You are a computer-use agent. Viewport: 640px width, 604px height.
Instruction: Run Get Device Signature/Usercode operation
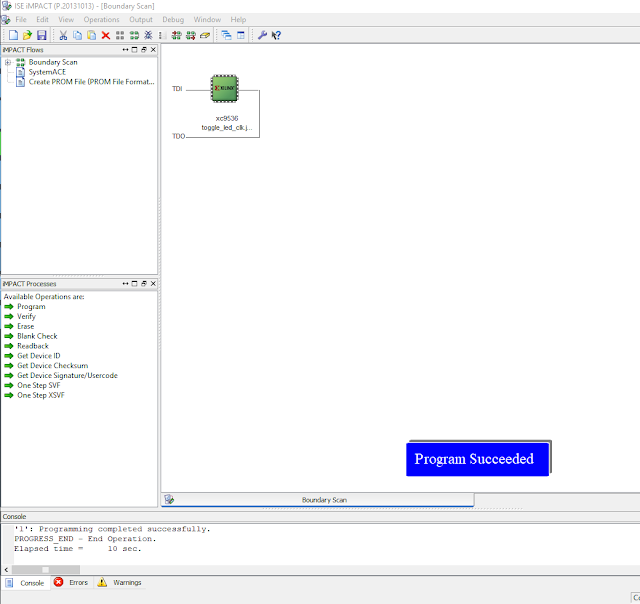tap(67, 375)
